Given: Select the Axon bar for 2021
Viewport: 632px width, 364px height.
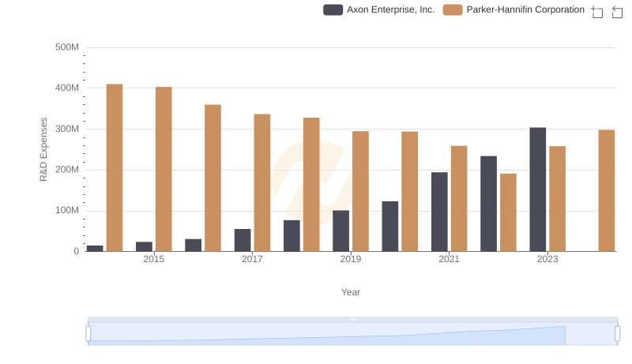Looking at the screenshot, I should pos(439,212).
